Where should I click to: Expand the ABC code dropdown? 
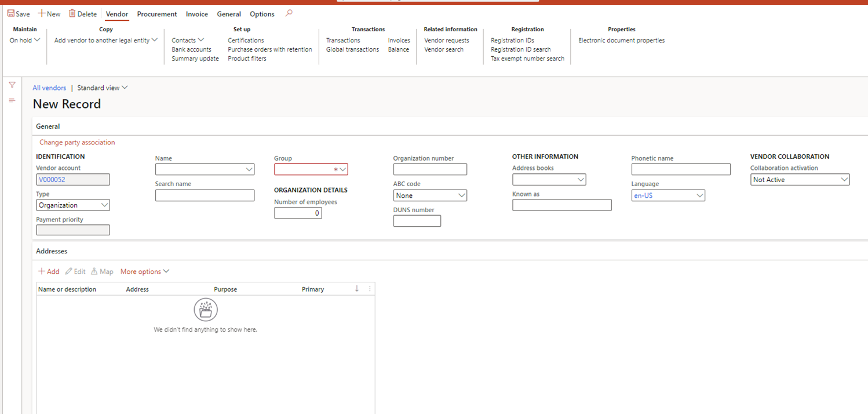click(461, 196)
